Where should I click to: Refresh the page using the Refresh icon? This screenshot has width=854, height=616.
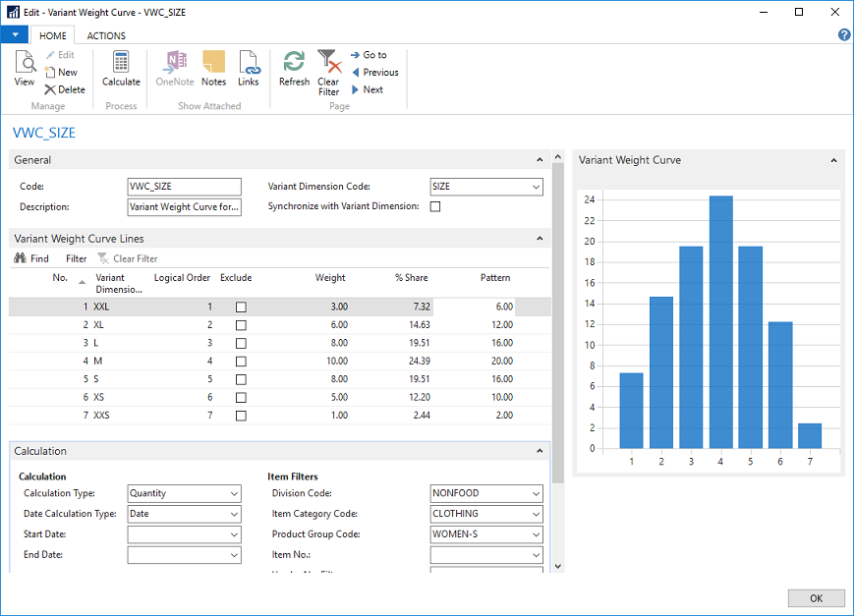[x=294, y=65]
